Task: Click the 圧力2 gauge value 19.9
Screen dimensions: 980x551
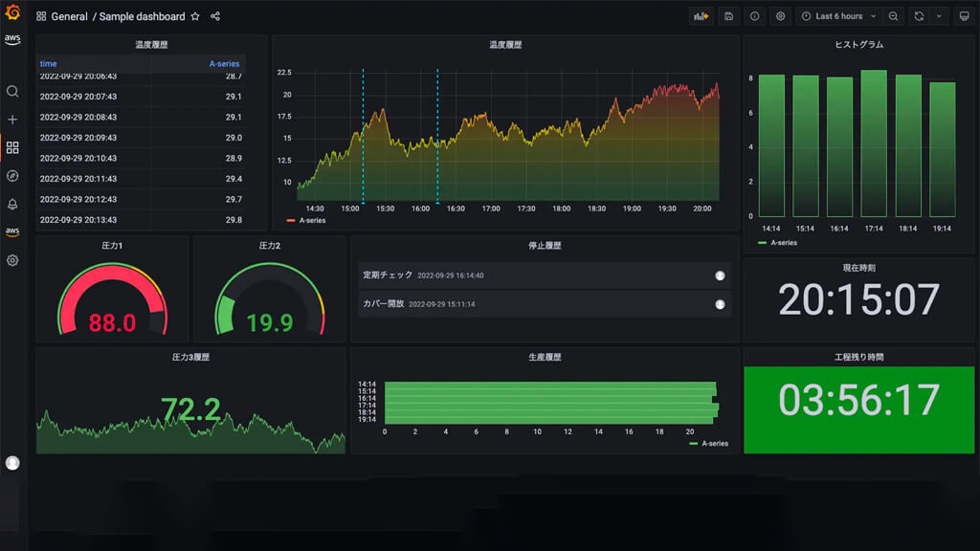Action: point(269,323)
